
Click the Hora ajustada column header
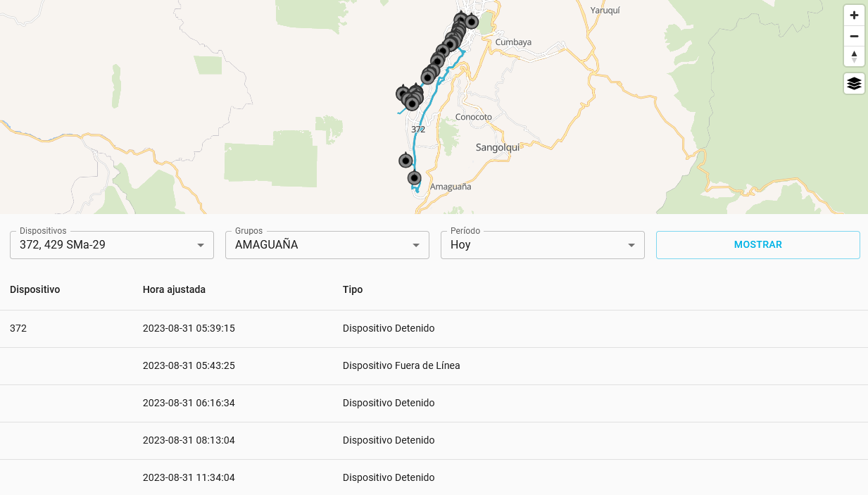click(x=174, y=289)
